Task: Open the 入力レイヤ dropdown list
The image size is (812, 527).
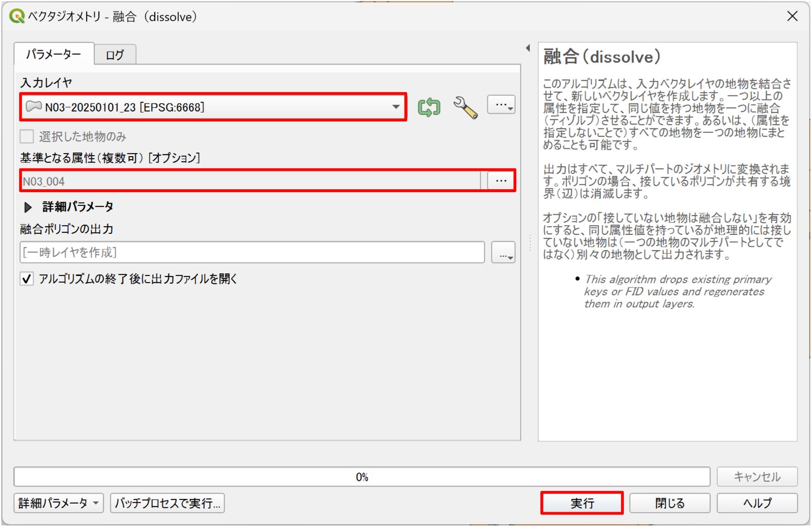Action: [x=213, y=107]
